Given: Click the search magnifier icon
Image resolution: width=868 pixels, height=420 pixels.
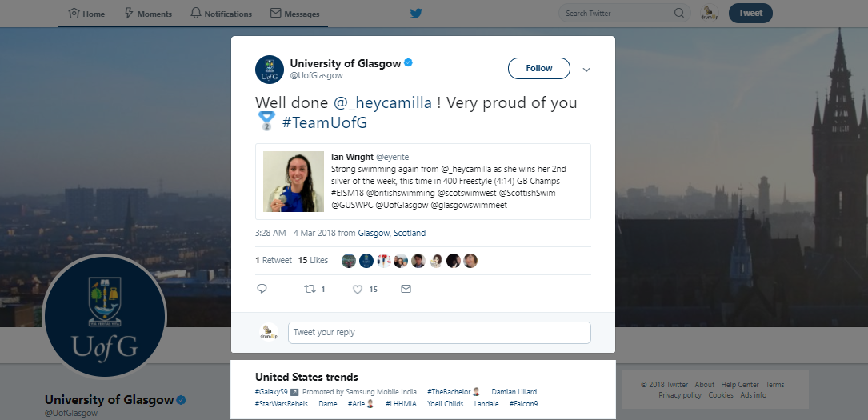Looking at the screenshot, I should 679,14.
